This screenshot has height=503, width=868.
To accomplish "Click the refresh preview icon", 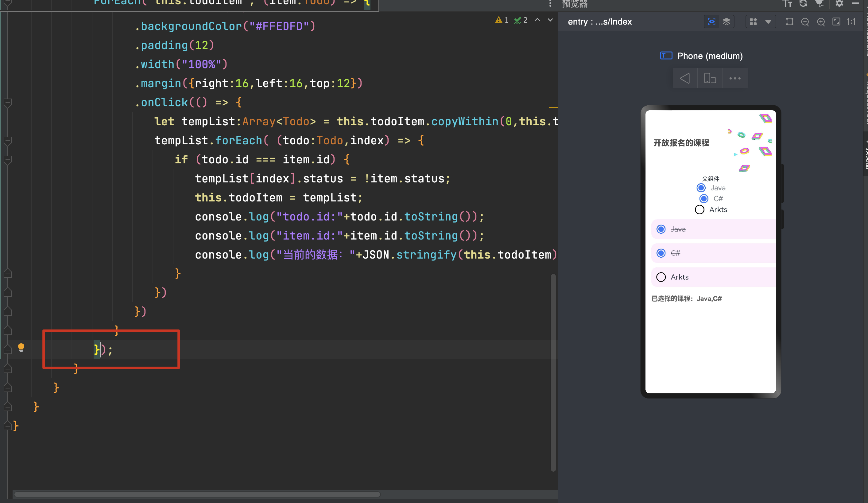I will [803, 3].
